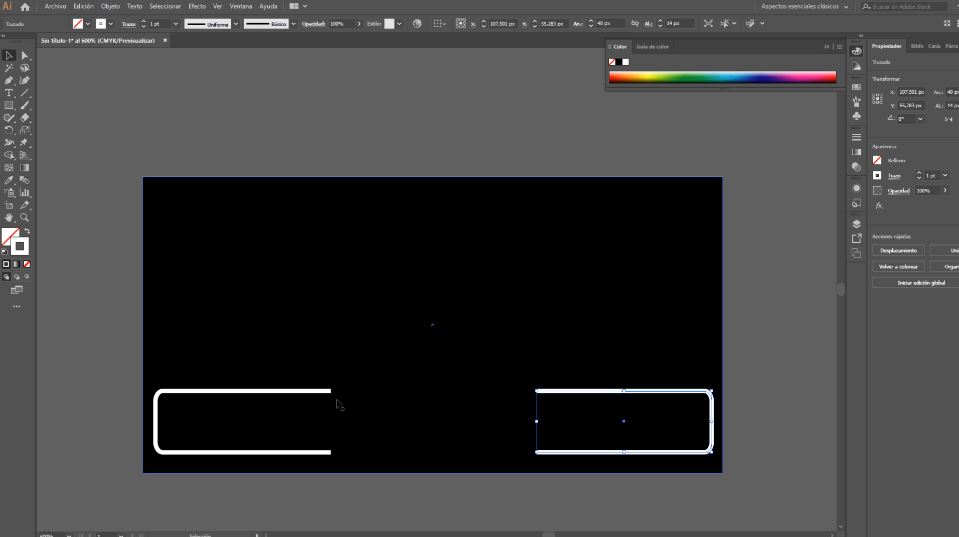This screenshot has width=959, height=537.
Task: Click the X position input field in Transformar
Action: [x=911, y=92]
